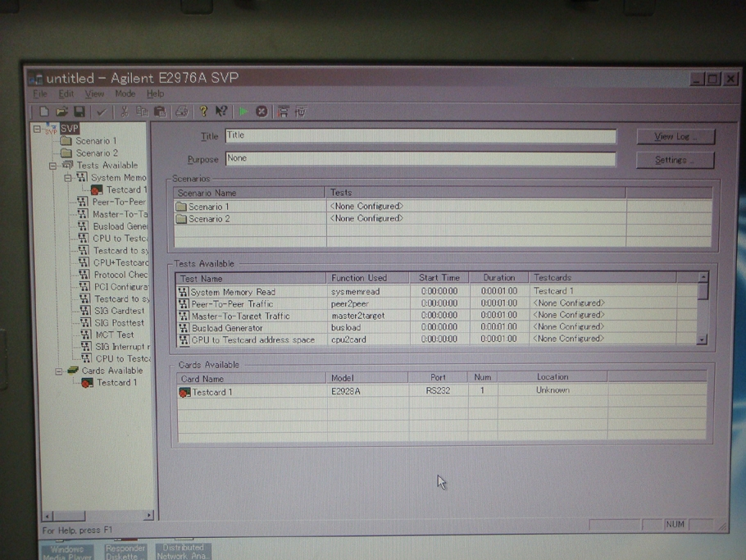Click the Copy toolbar icon
This screenshot has height=560, width=746.
(x=142, y=112)
